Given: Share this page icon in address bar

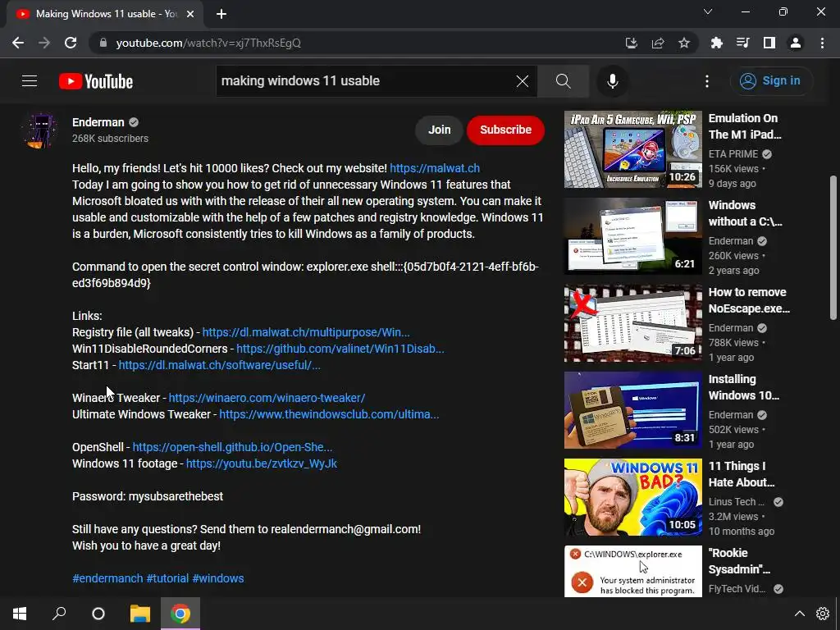Looking at the screenshot, I should [x=658, y=43].
